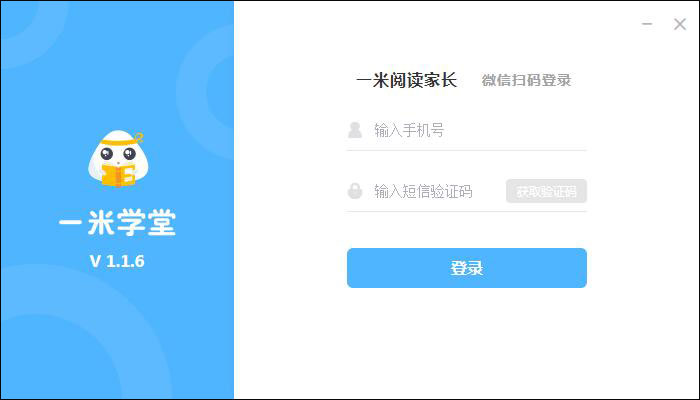Click the underline beneath the phone field
Viewport: 700px width, 400px height.
tap(467, 150)
